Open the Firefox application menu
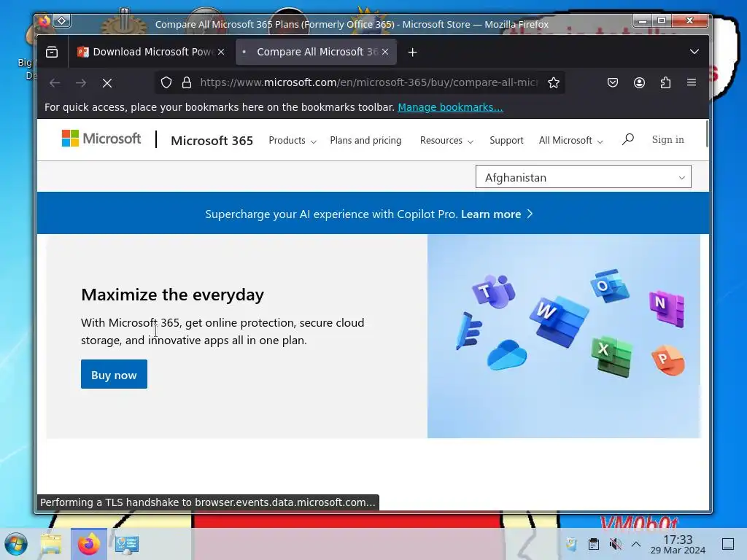Image resolution: width=747 pixels, height=560 pixels. click(x=692, y=83)
